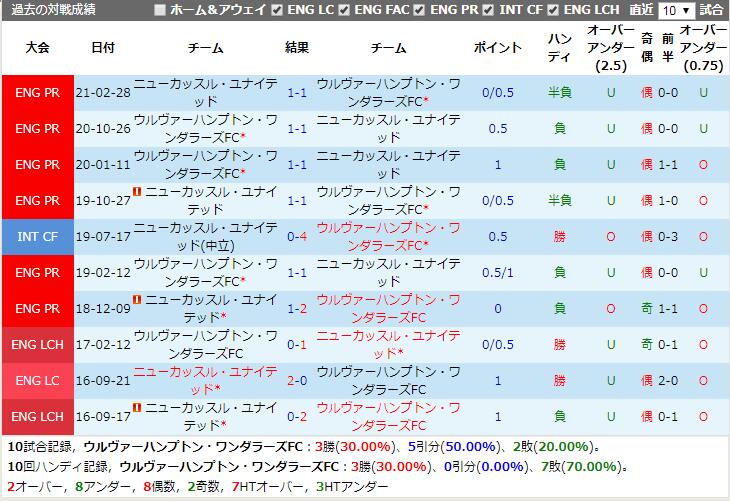
Task: Click the ハンディ column header
Action: [x=560, y=47]
